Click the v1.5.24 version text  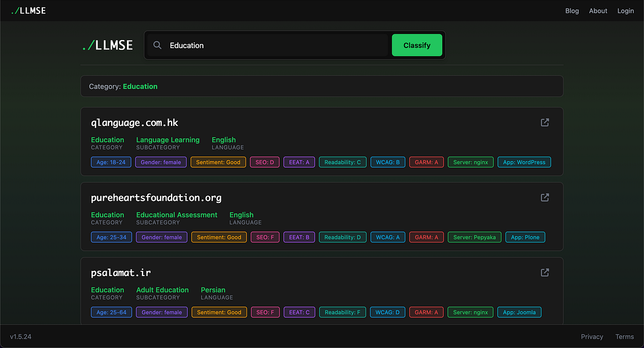(20, 336)
